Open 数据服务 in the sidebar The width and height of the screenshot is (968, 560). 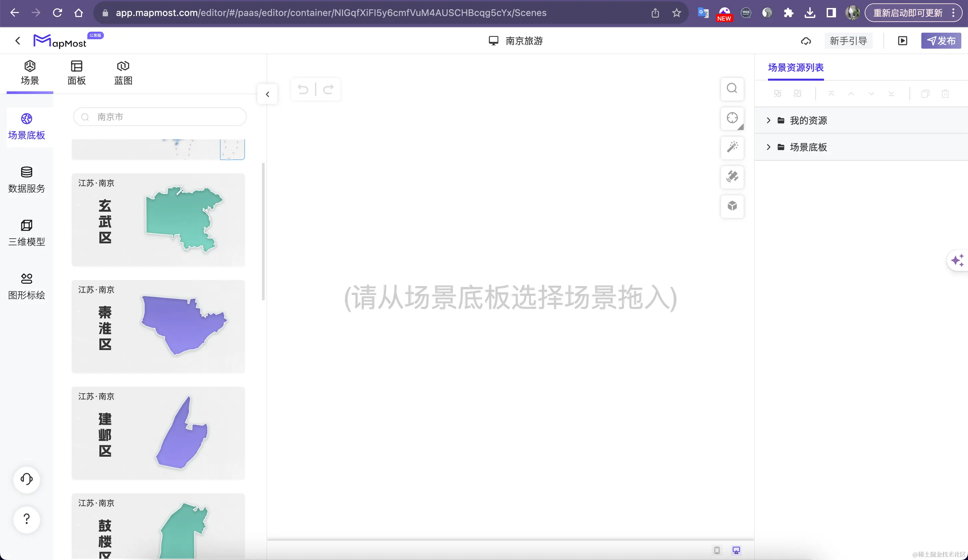tap(27, 180)
